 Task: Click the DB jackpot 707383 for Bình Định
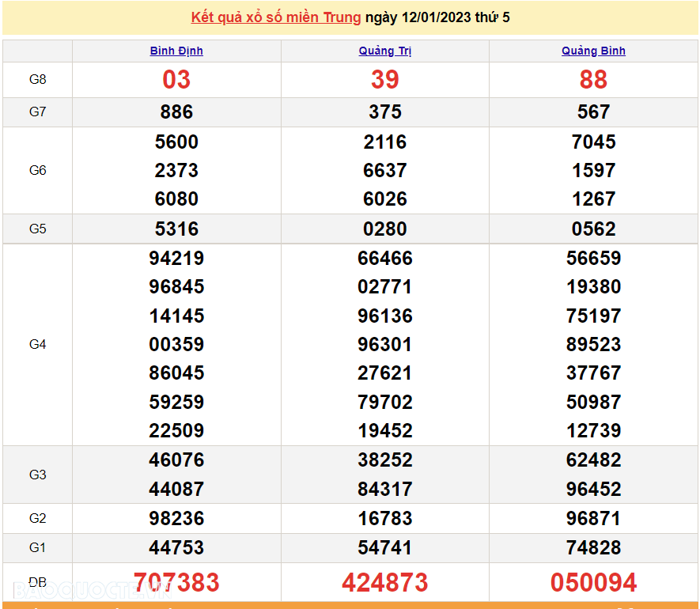point(176,582)
